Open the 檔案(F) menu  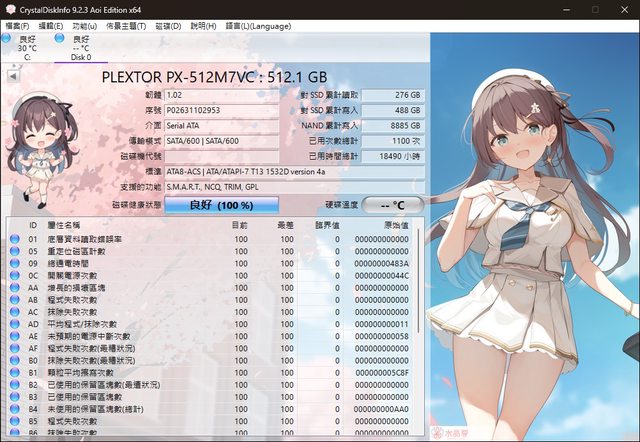coord(17,26)
